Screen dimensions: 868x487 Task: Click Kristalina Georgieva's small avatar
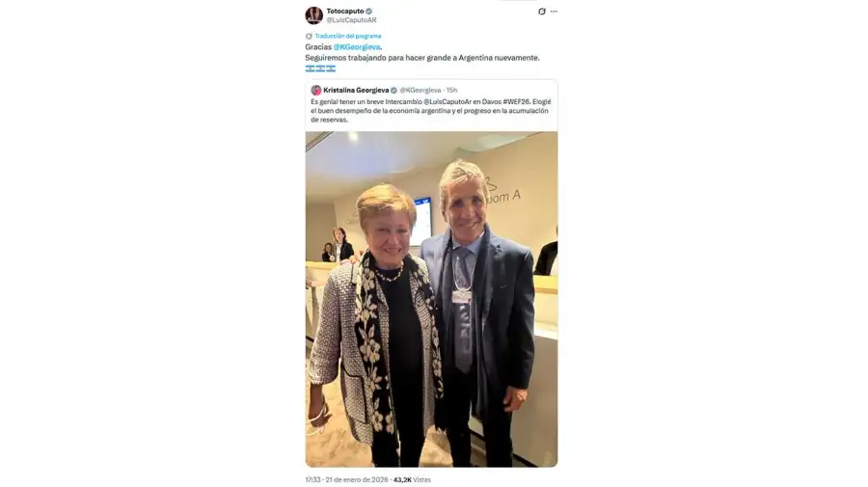[316, 91]
